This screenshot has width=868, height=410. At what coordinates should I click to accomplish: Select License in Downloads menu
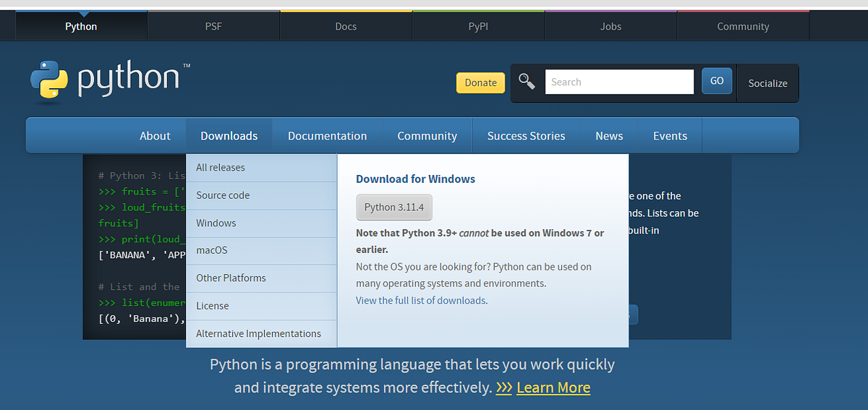pyautogui.click(x=261, y=306)
